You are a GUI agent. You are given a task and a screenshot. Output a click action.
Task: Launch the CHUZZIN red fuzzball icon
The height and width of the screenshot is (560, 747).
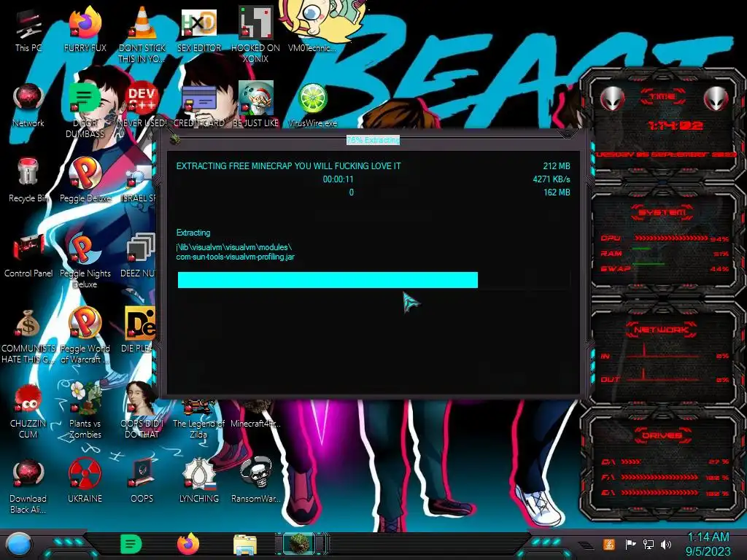[28, 411]
